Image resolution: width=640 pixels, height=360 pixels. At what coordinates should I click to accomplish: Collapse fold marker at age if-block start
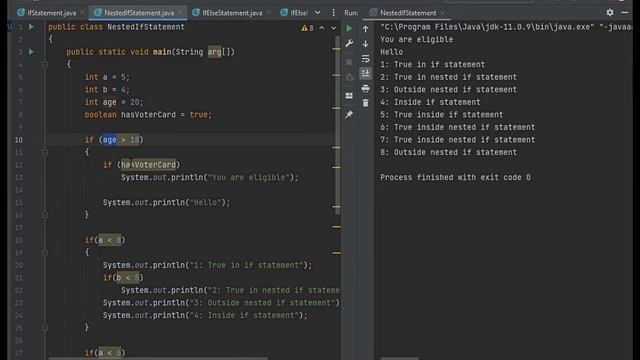pyautogui.click(x=45, y=152)
